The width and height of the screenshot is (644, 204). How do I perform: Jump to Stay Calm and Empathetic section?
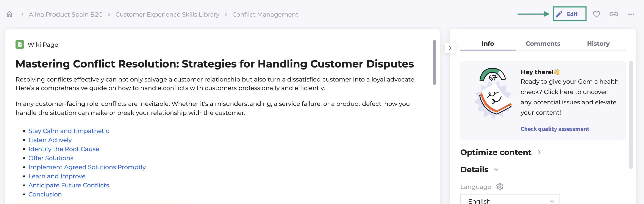click(69, 131)
